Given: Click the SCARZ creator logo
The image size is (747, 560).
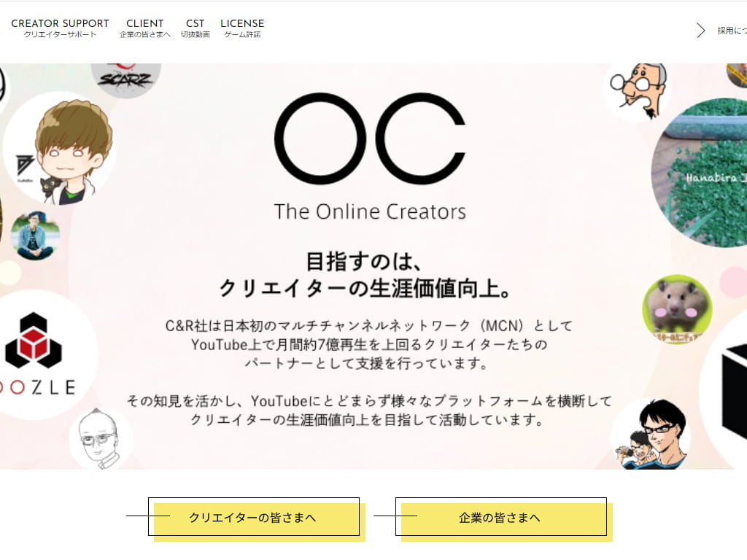Looking at the screenshot, I should (x=125, y=79).
